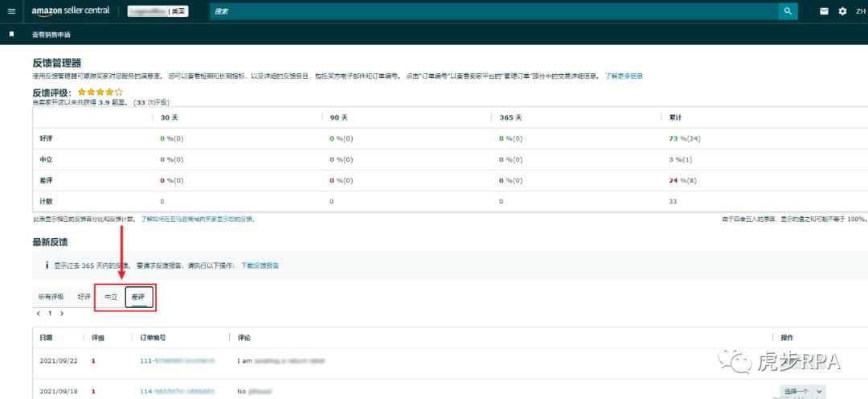Open the settings gear icon
The width and height of the screenshot is (868, 399).
pos(842,11)
